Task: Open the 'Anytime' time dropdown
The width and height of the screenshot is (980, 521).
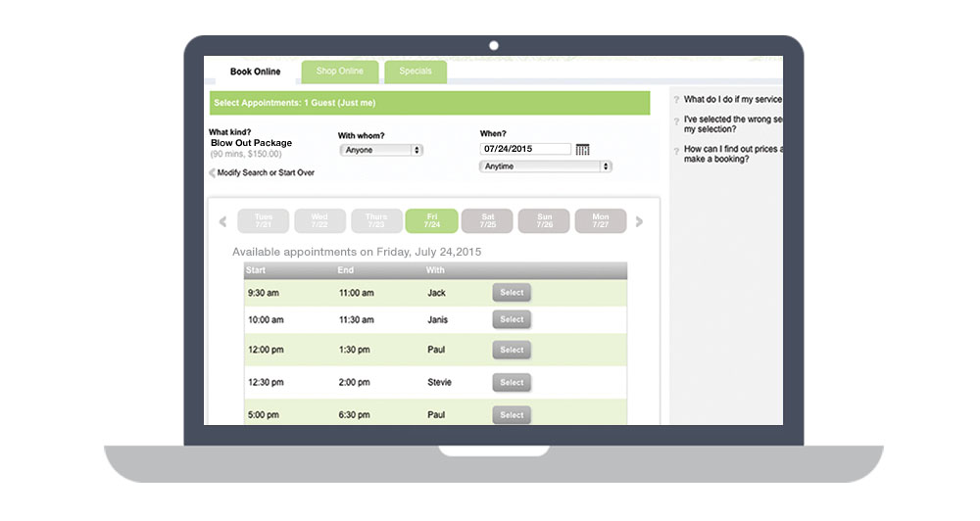Action: pos(545,166)
